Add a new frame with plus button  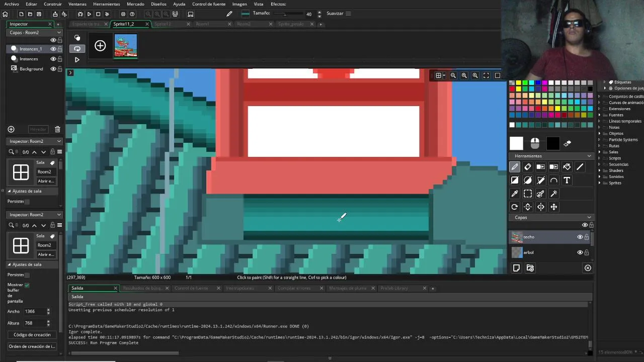[100, 46]
